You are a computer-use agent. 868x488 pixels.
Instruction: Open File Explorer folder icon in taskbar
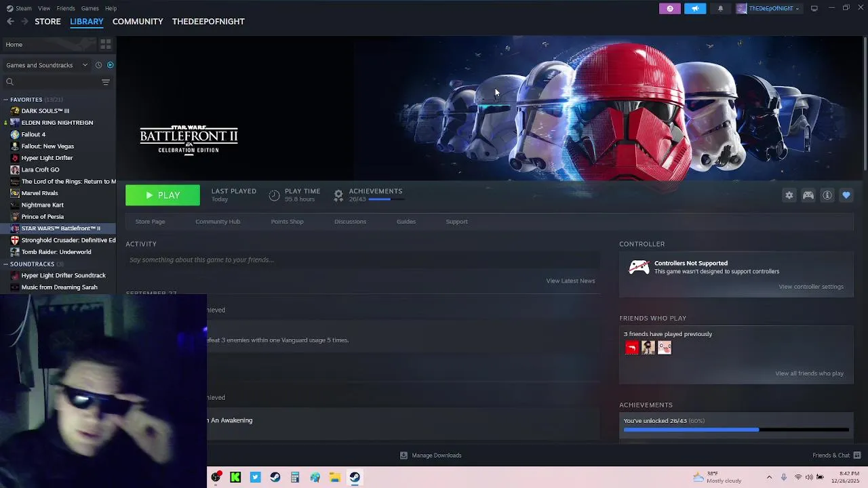point(334,477)
